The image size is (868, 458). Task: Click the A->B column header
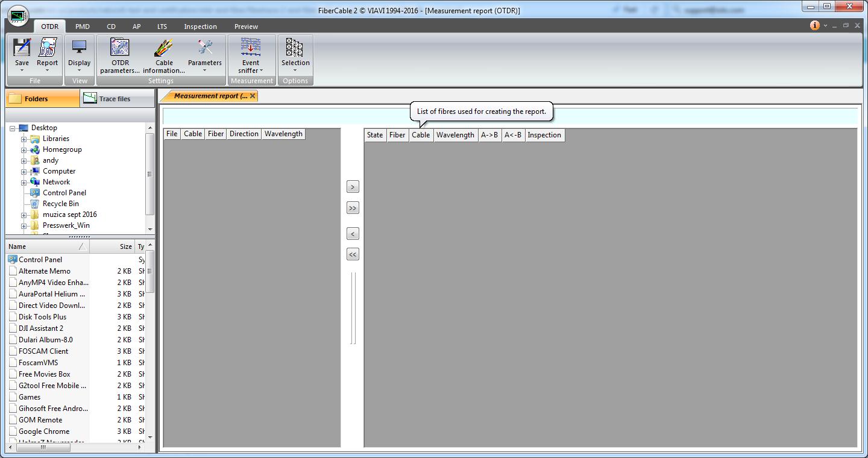coord(489,135)
